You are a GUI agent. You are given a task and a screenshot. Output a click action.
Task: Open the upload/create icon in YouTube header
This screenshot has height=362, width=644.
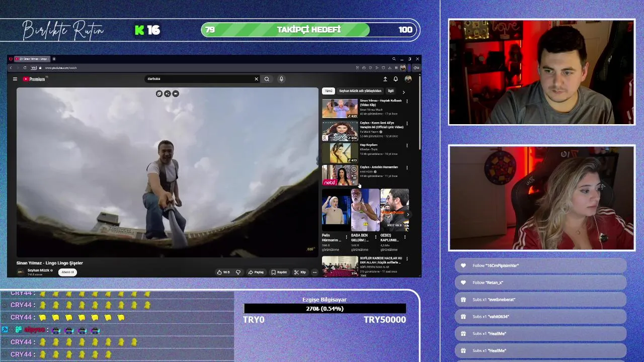pyautogui.click(x=385, y=79)
